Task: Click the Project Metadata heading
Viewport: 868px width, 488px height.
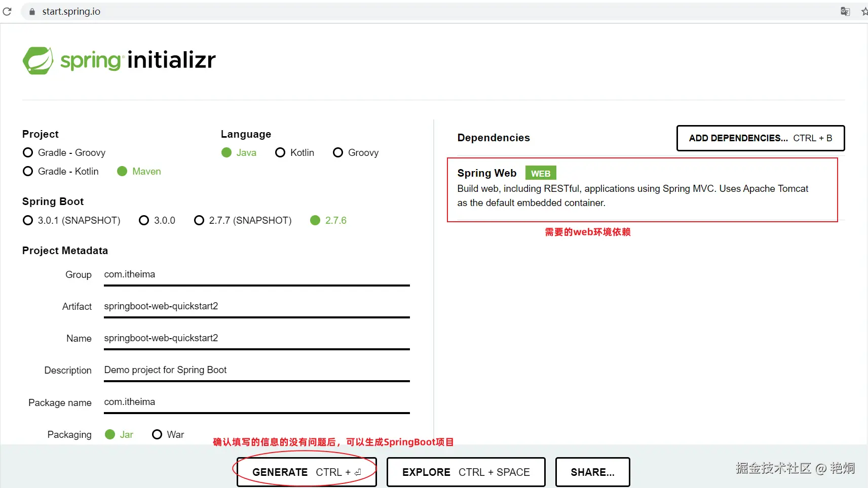Action: (x=65, y=251)
